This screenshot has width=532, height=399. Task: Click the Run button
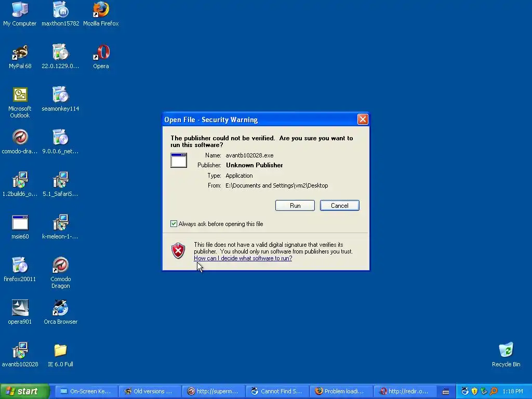pyautogui.click(x=295, y=206)
